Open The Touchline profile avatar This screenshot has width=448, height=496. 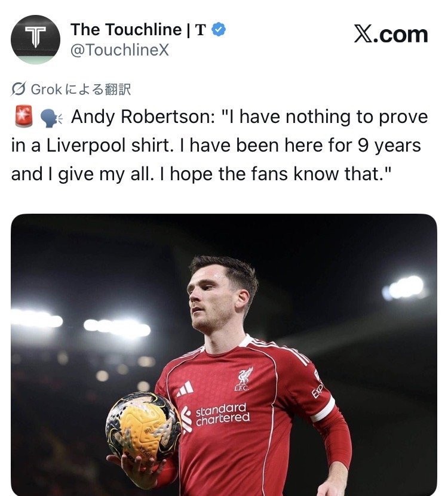pyautogui.click(x=35, y=39)
